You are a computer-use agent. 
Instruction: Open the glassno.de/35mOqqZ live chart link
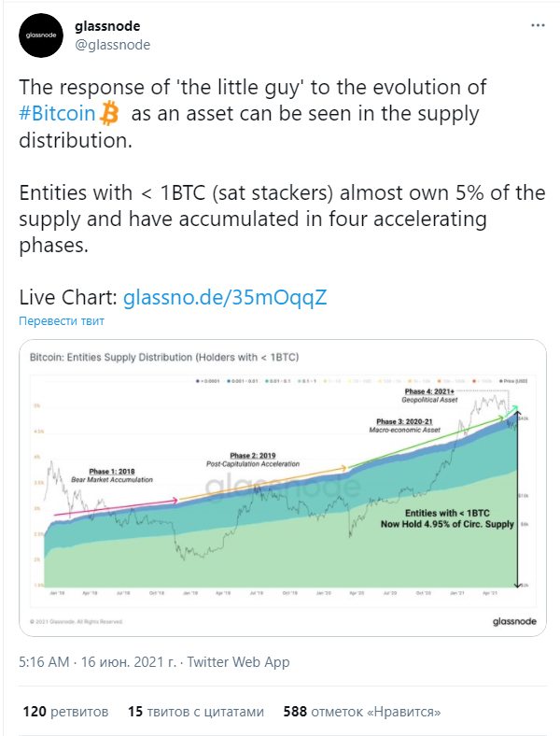pyautogui.click(x=225, y=297)
